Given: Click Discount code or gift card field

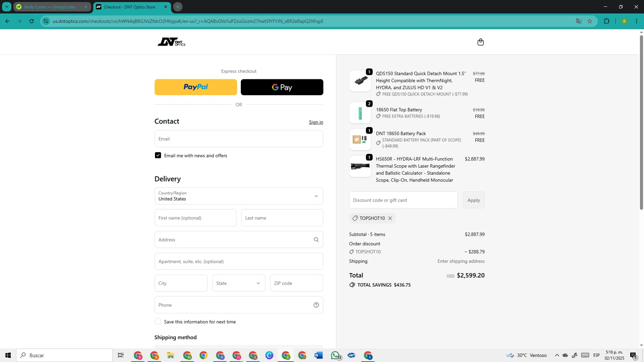Looking at the screenshot, I should (403, 200).
